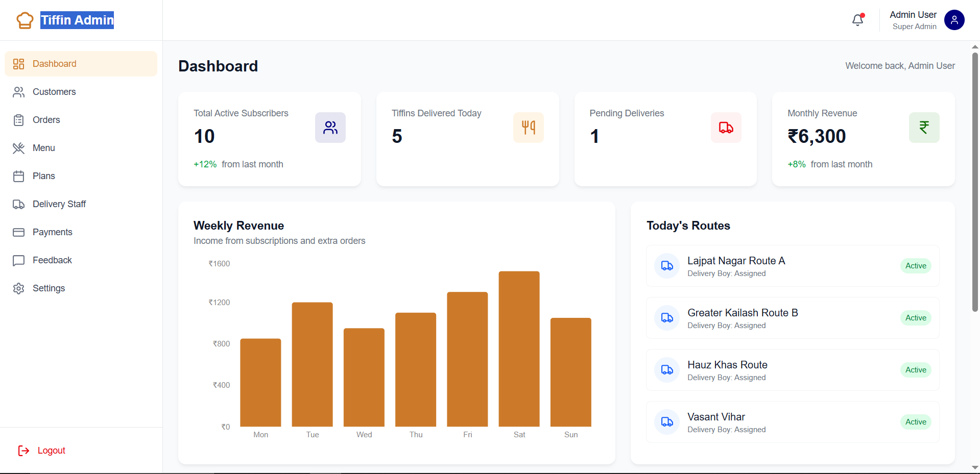Click the subscribers people icon on card
Image resolution: width=980 pixels, height=474 pixels.
[x=330, y=128]
